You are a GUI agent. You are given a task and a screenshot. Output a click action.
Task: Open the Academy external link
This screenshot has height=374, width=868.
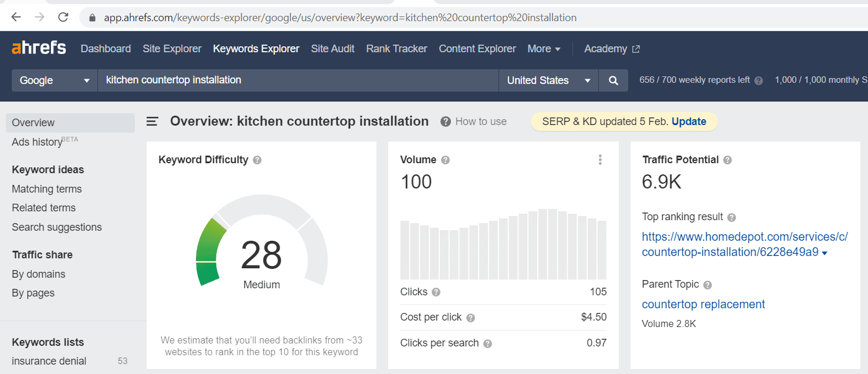(612, 49)
